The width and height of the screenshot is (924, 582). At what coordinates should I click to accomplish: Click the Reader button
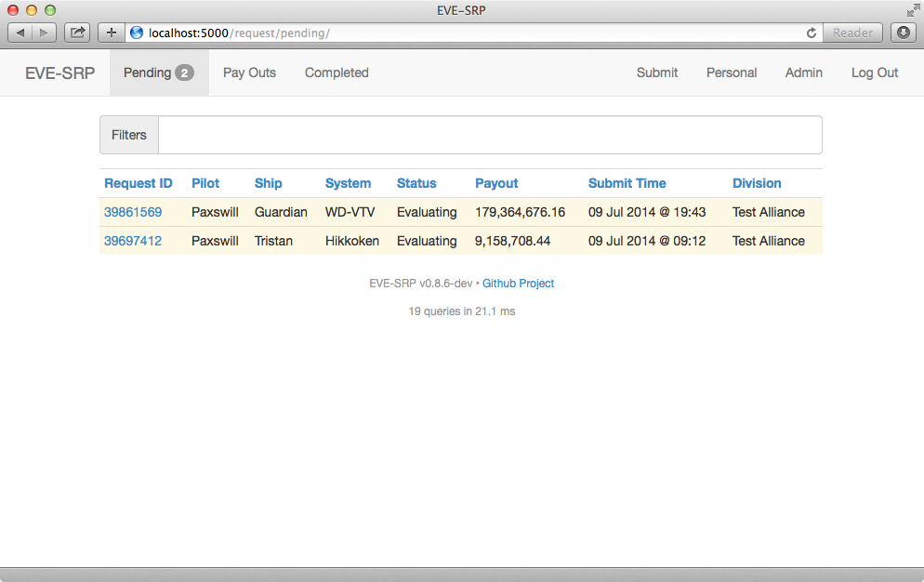pyautogui.click(x=852, y=33)
